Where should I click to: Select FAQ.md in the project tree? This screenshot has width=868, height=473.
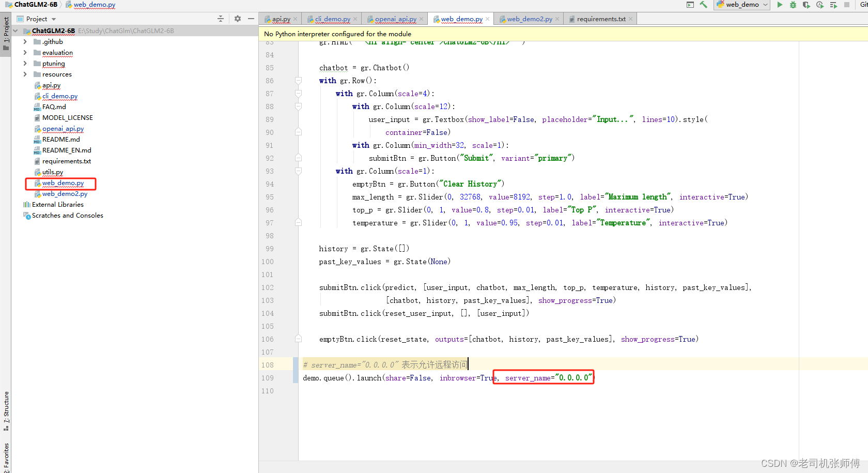(54, 107)
